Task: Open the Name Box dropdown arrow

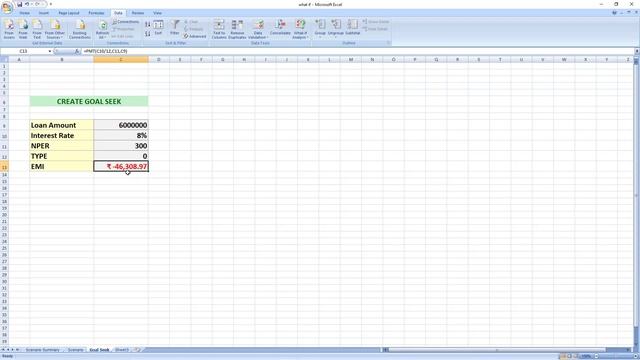Action: [50, 51]
